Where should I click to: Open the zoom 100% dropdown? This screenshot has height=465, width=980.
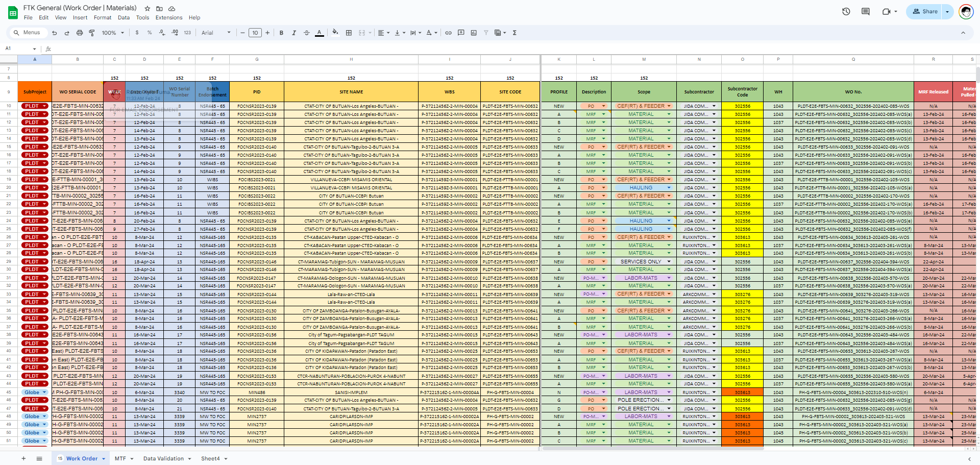113,33
